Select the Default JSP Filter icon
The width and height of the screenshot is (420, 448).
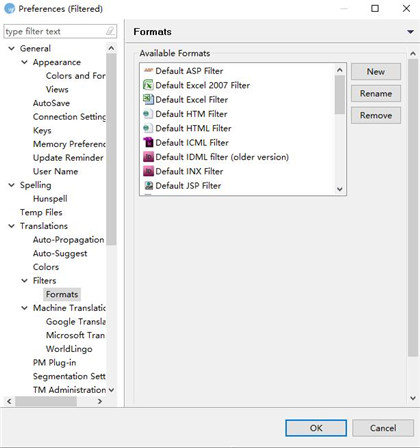pyautogui.click(x=148, y=185)
